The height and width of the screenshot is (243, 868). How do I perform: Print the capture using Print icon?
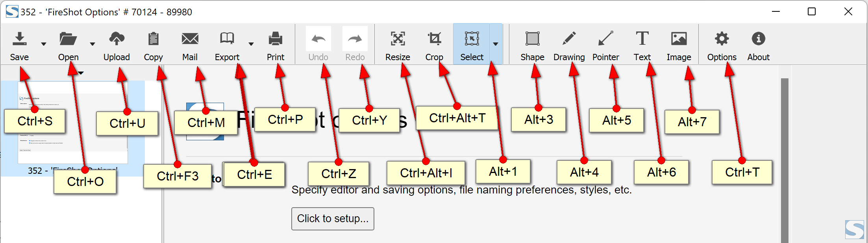pyautogui.click(x=275, y=39)
